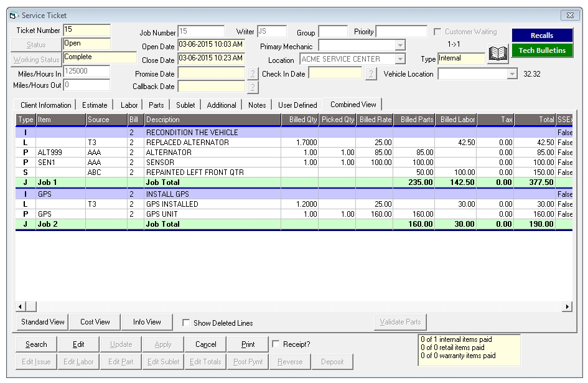Open the Notes tab

click(x=257, y=105)
